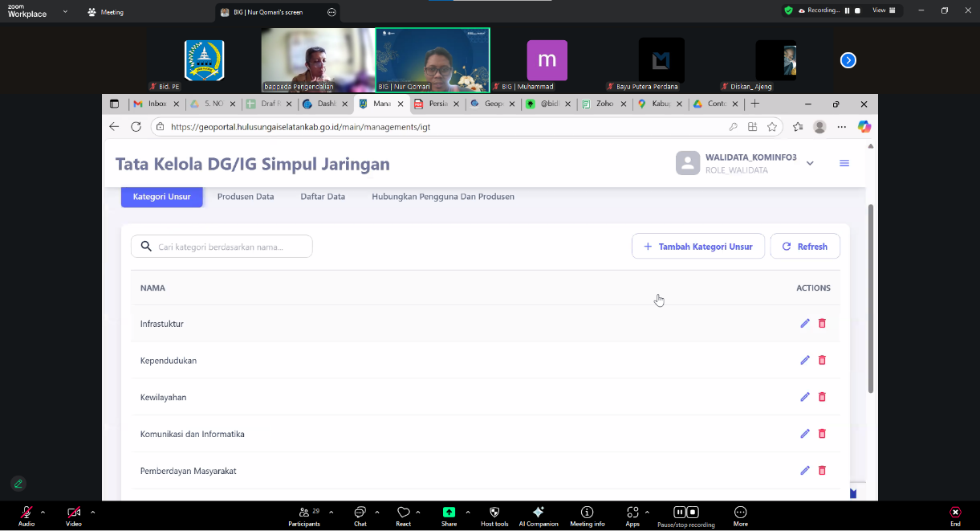The image size is (980, 531).
Task: Click the Refresh button
Action: (805, 247)
